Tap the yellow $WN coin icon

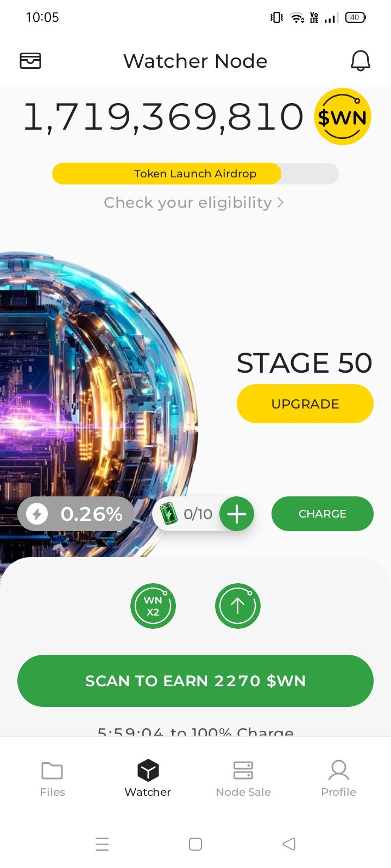coord(342,117)
